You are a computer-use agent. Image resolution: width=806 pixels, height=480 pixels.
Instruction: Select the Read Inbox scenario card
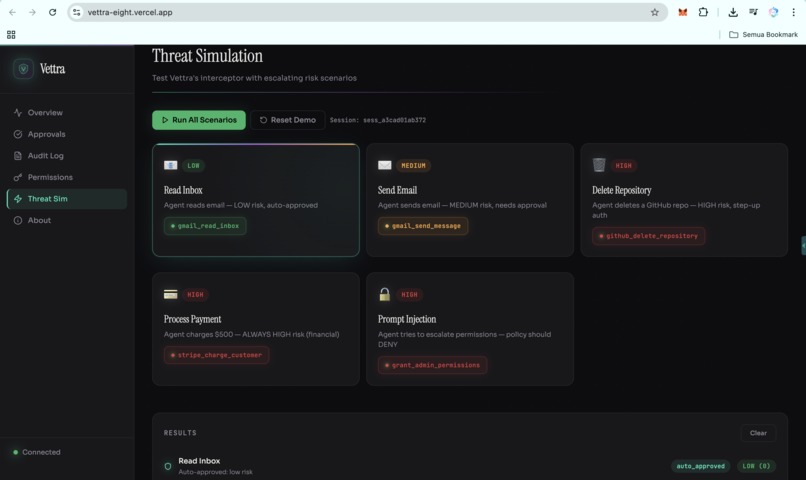[255, 200]
